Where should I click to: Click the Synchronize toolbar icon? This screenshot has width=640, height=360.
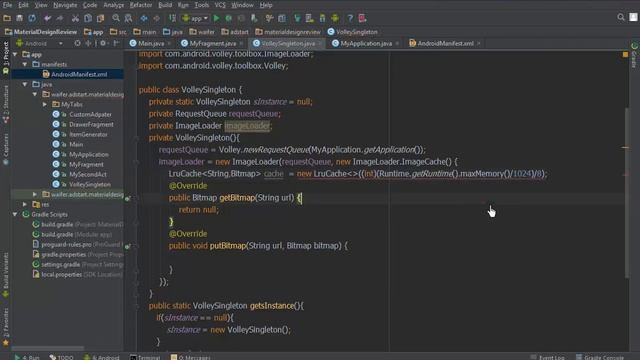pyautogui.click(x=32, y=18)
